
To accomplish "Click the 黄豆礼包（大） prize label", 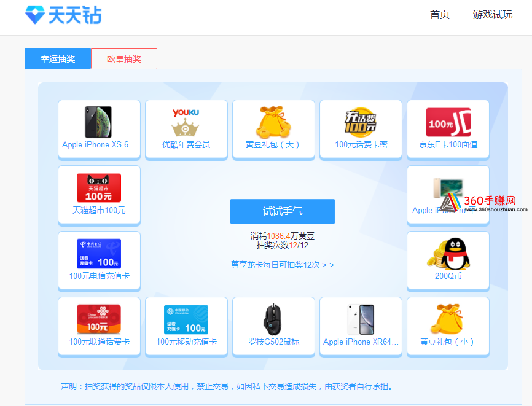I will point(273,144).
